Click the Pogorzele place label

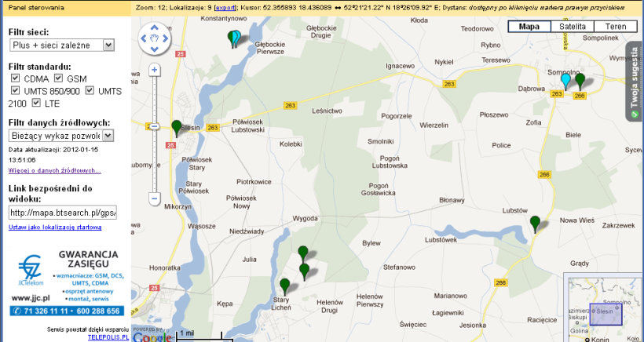(397, 116)
